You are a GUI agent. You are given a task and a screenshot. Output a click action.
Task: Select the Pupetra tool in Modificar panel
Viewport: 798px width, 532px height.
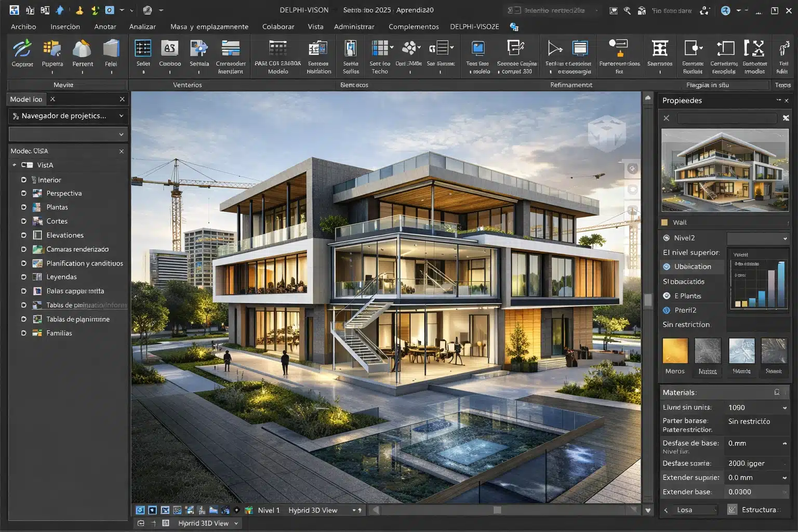click(52, 52)
